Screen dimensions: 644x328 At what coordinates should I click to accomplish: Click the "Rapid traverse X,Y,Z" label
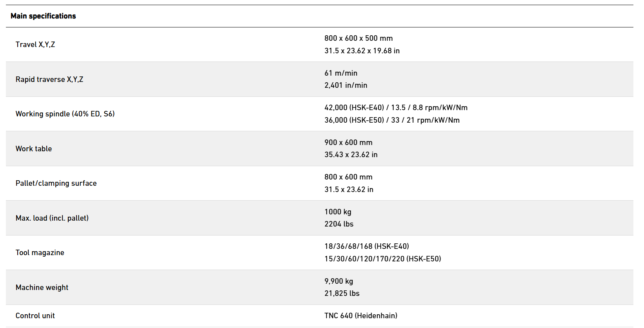click(49, 80)
